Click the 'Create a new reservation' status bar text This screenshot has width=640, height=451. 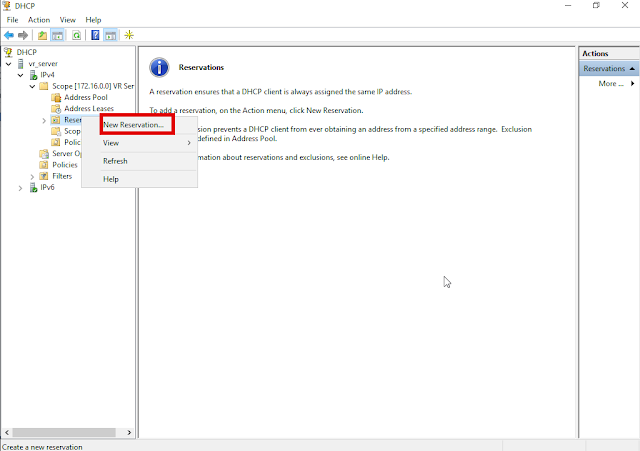(x=42, y=447)
